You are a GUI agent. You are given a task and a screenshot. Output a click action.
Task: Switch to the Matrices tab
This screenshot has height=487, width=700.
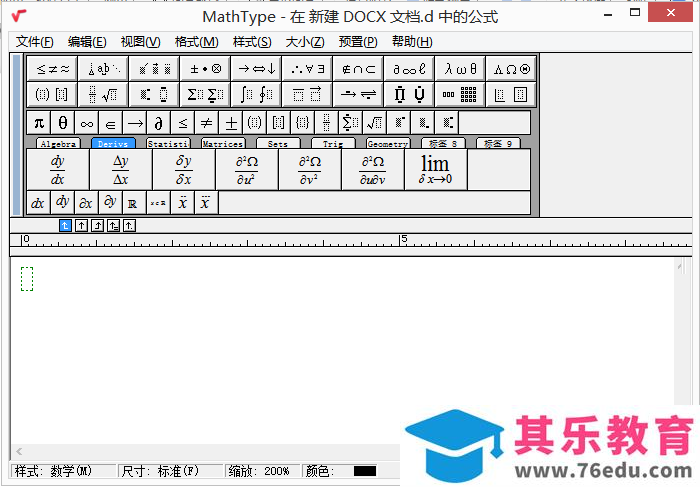[223, 143]
